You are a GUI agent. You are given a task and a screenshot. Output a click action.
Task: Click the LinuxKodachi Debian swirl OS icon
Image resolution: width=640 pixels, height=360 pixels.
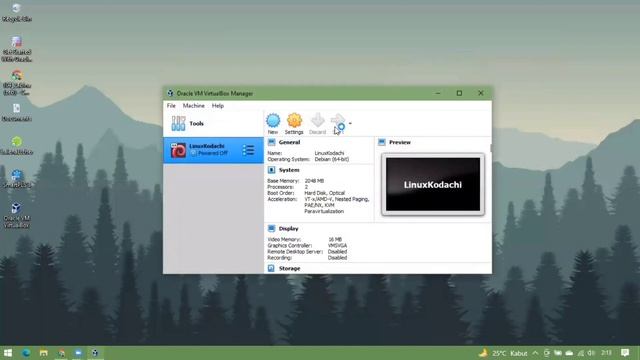(x=178, y=150)
